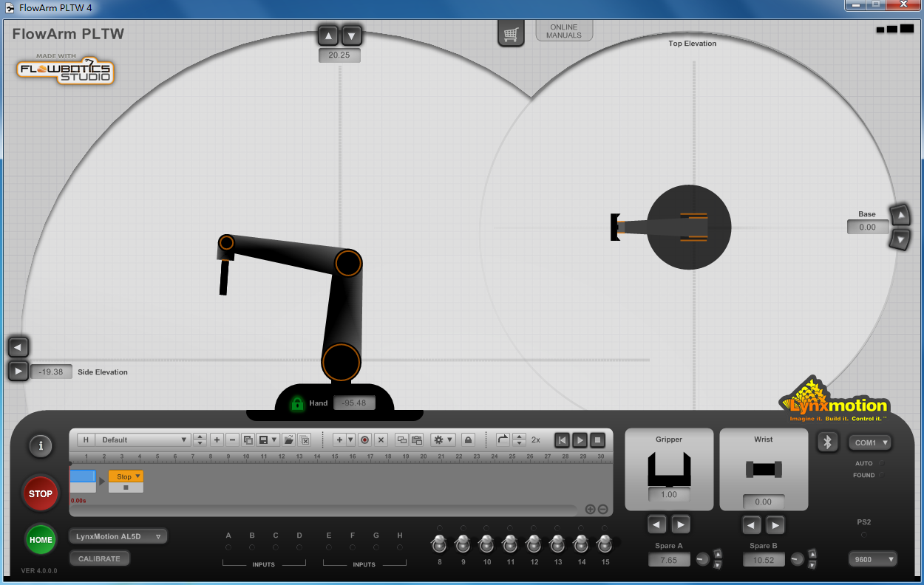Flip toggle switch number 15
This screenshot has width=924, height=585.
tap(605, 545)
